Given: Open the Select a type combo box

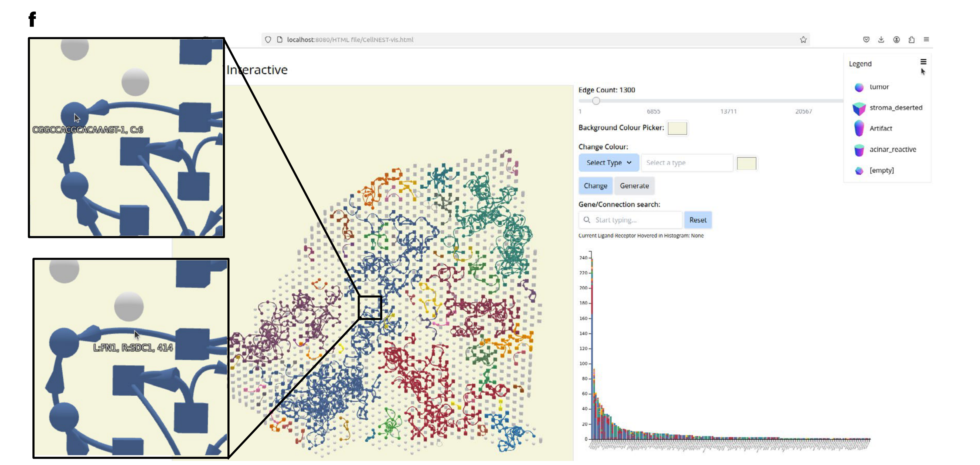Looking at the screenshot, I should [x=686, y=163].
